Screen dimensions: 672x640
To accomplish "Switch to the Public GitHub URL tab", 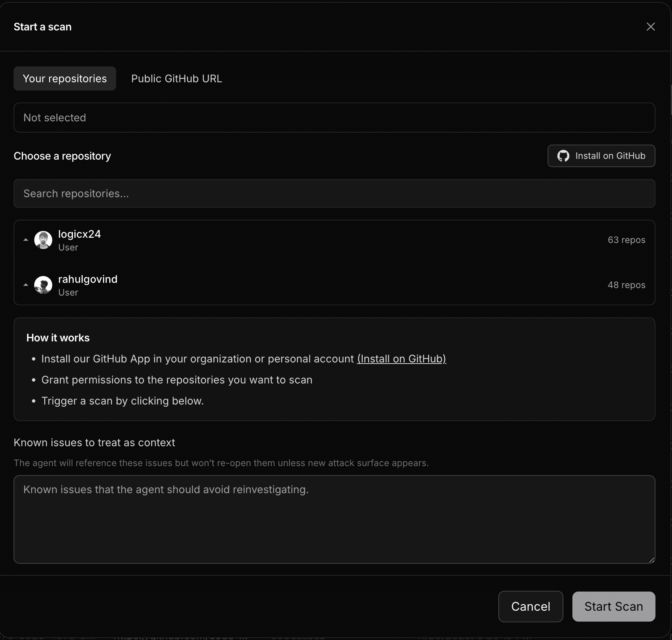I will click(x=176, y=78).
